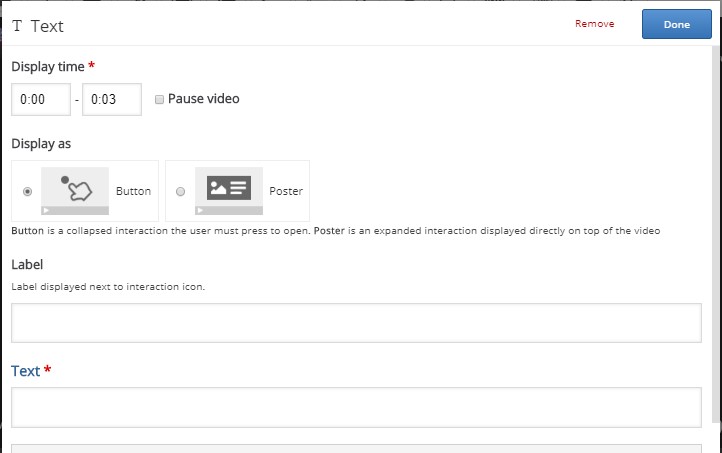Click inside the Label input box

tap(356, 323)
